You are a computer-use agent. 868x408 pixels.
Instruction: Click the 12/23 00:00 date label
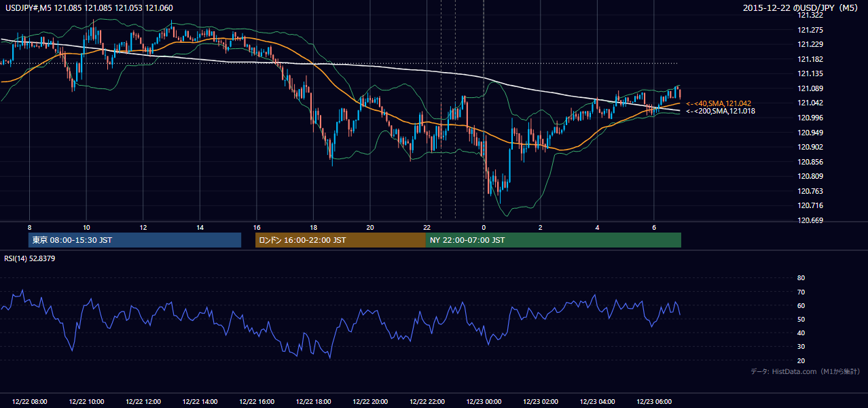(x=484, y=402)
